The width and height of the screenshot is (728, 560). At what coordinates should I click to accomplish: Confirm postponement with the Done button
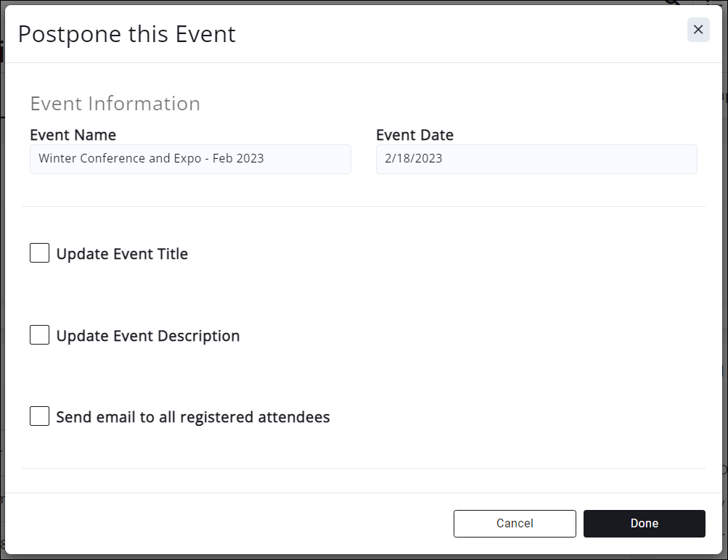644,523
